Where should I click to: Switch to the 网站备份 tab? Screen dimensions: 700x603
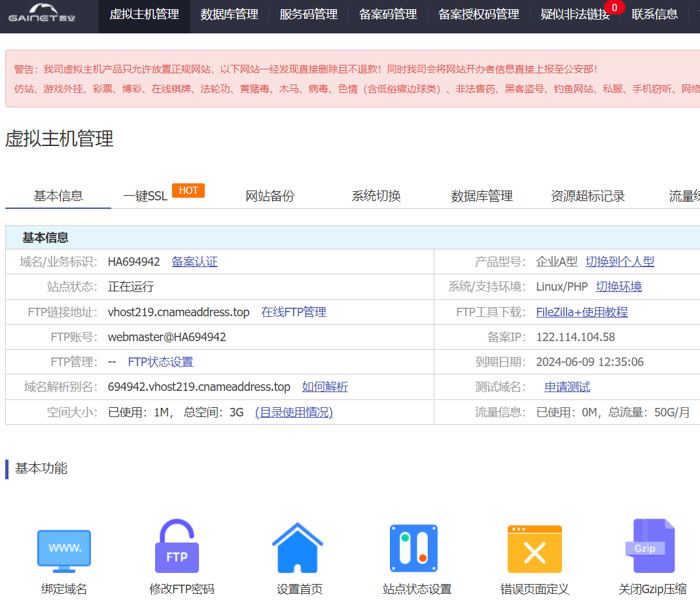270,196
